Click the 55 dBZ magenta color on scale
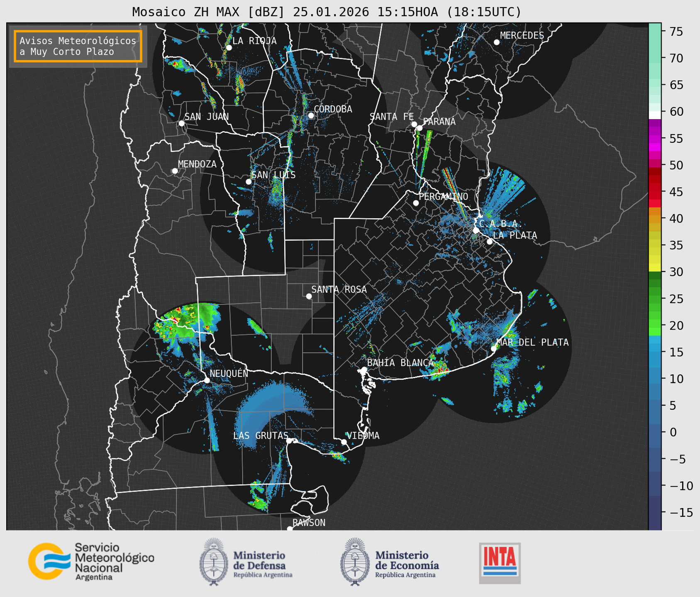This screenshot has height=597, width=700. [x=654, y=139]
